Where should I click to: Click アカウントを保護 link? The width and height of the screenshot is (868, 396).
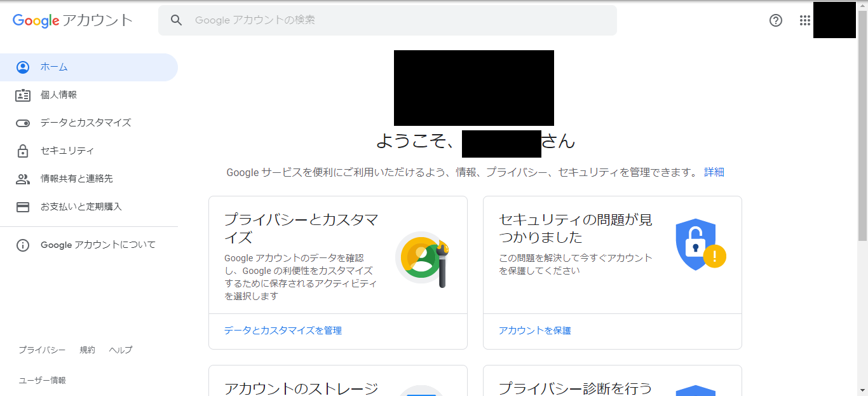click(x=535, y=331)
